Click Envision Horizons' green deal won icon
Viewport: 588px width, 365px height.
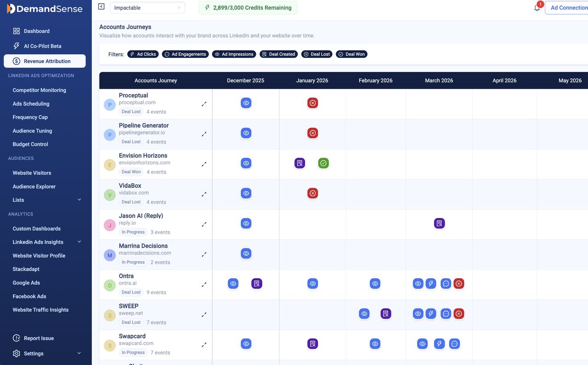coord(323,163)
